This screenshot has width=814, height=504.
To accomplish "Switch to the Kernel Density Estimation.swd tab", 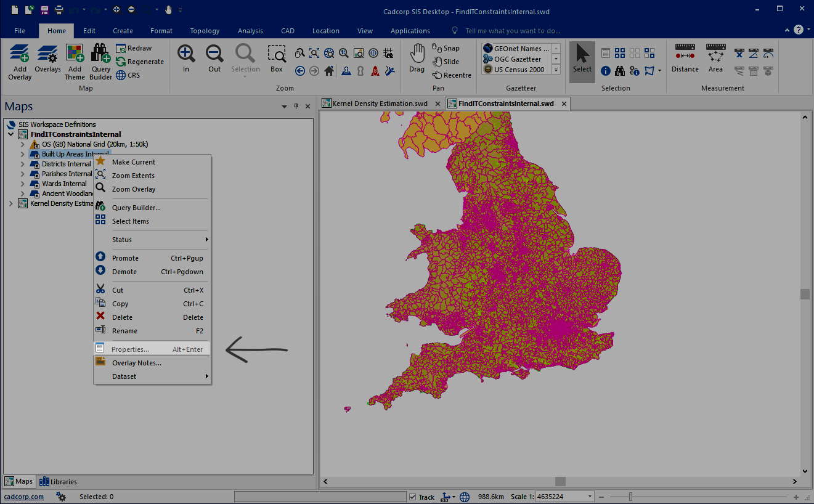I will 378,103.
